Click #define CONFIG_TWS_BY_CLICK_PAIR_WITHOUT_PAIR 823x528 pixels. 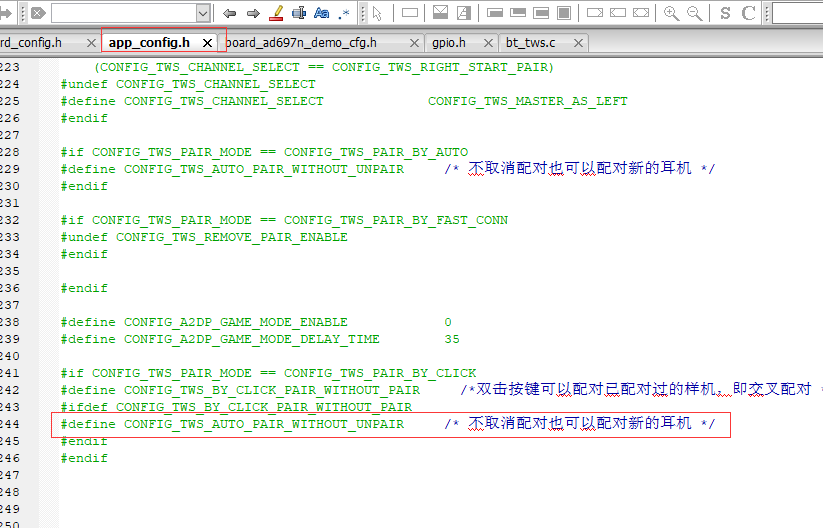(240, 390)
